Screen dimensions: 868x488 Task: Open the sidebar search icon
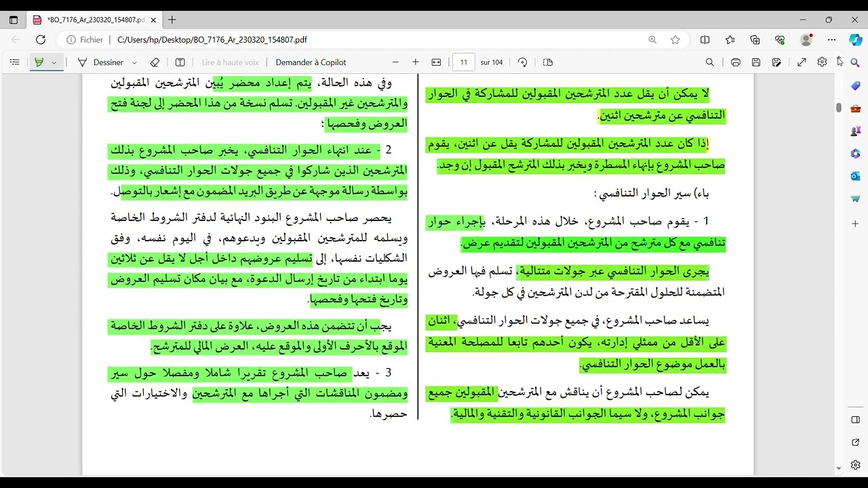click(x=856, y=63)
